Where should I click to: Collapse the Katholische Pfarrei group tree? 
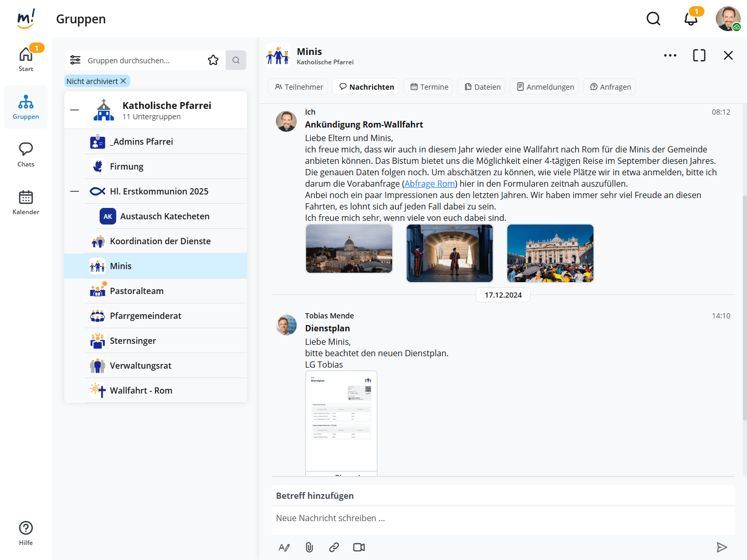[x=75, y=110]
